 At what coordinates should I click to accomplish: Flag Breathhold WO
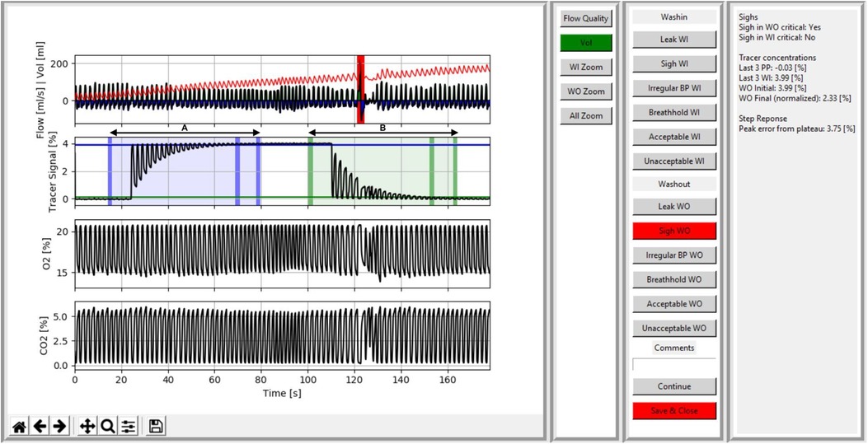pyautogui.click(x=674, y=279)
